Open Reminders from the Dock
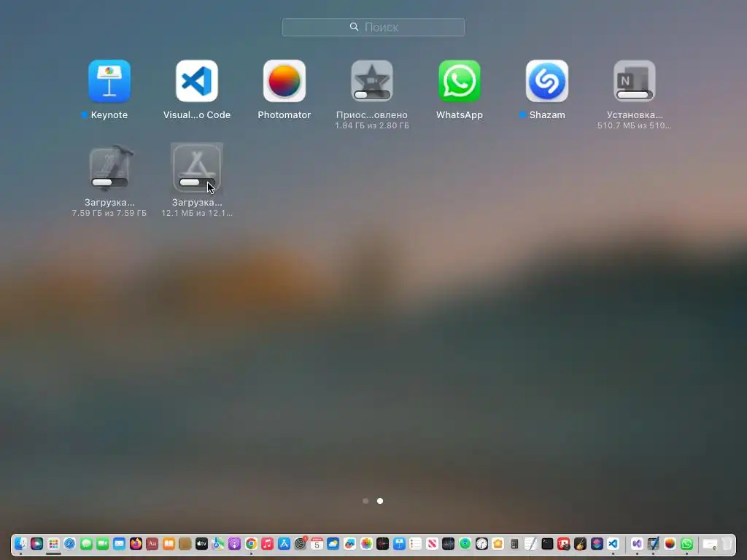Screen dimensions: 747x560 [x=415, y=544]
